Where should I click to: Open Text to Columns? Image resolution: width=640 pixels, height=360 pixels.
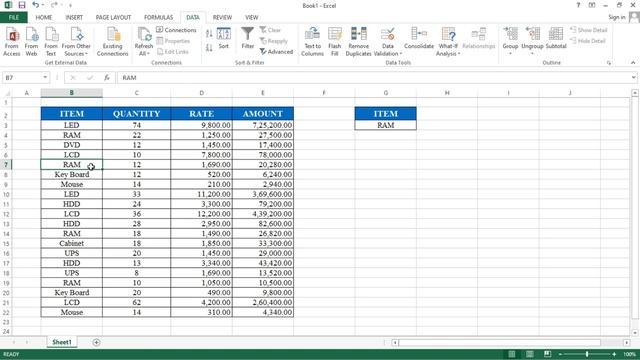pos(312,41)
